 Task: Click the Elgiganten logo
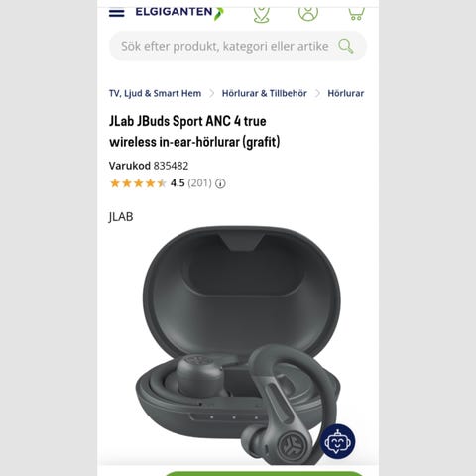pos(179,13)
